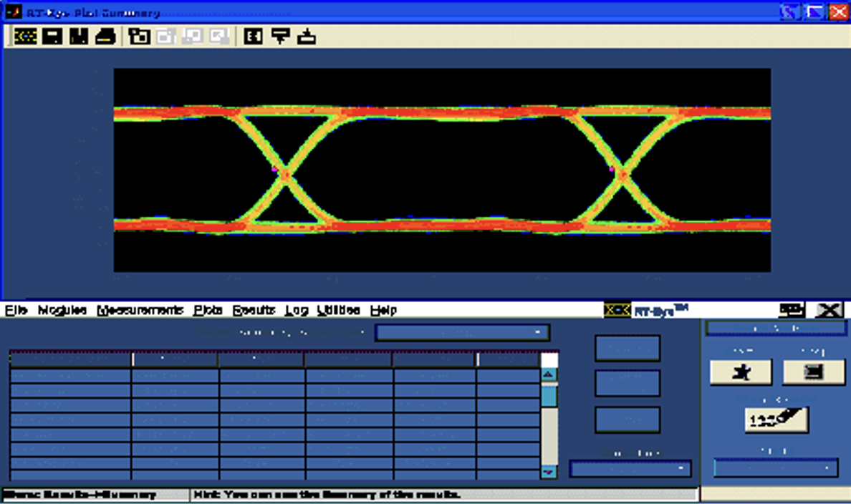The height and width of the screenshot is (504, 851).
Task: Expand the dropdown below the three blue buttons
Action: 630,469
